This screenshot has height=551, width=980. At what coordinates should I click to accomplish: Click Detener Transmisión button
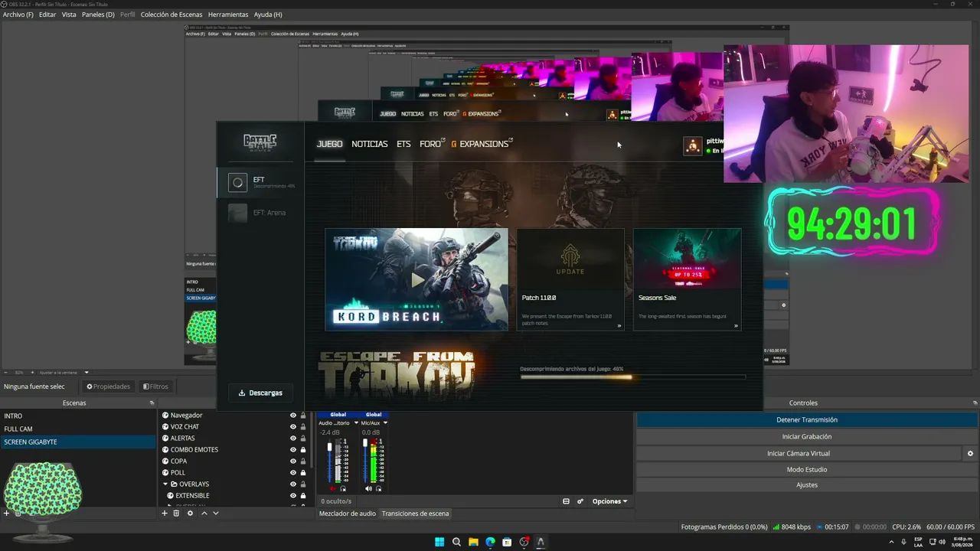click(x=807, y=420)
